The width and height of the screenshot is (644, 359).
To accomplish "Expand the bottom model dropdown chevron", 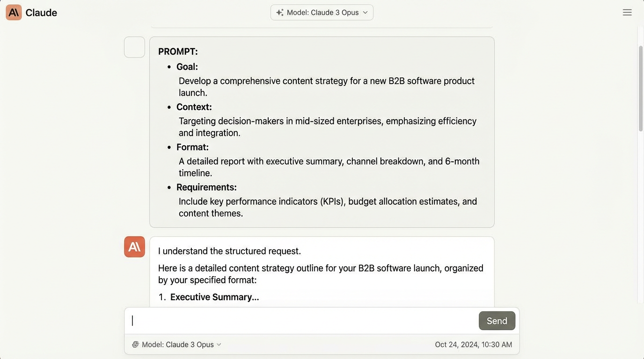I will point(219,345).
